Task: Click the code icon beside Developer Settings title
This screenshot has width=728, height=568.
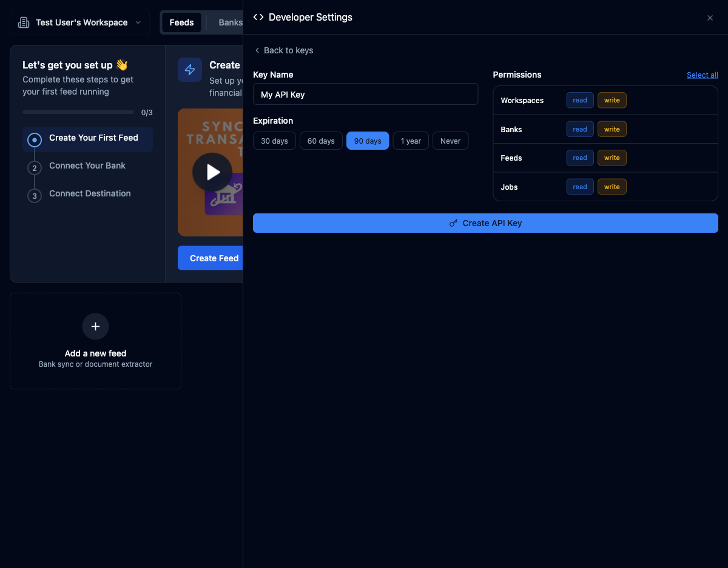Action: click(x=257, y=17)
